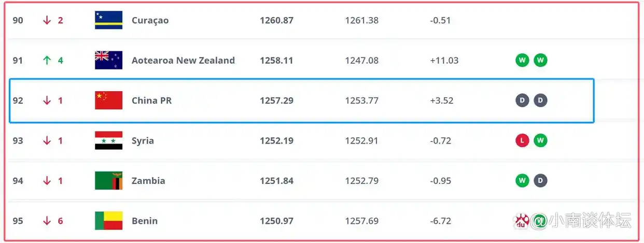Click Syria's green W result badge

pyautogui.click(x=541, y=140)
